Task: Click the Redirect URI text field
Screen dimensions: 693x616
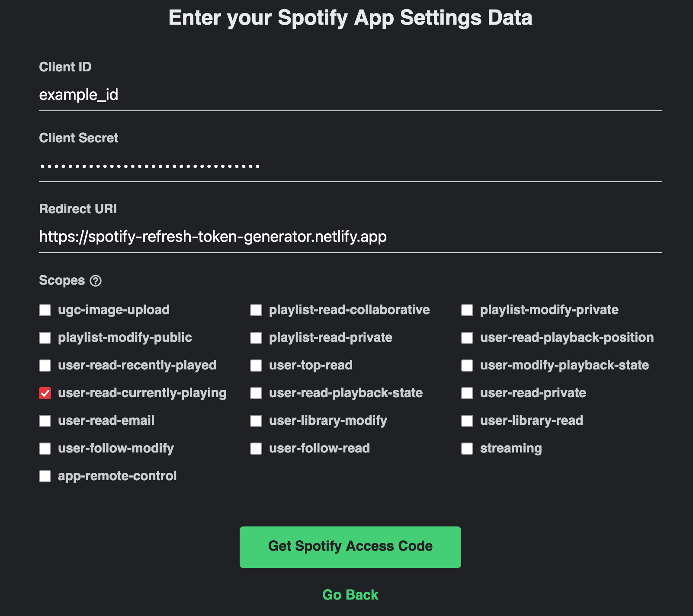Action: pyautogui.click(x=350, y=237)
